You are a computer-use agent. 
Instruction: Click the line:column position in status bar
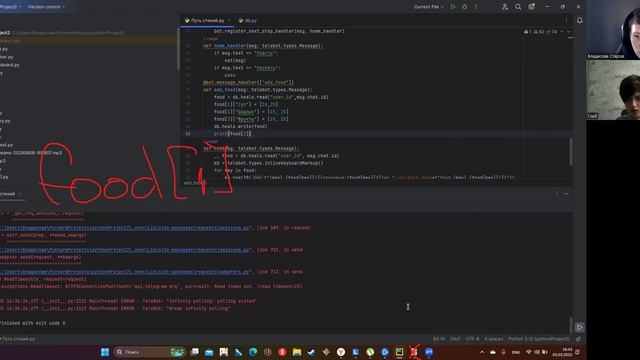(x=439, y=339)
